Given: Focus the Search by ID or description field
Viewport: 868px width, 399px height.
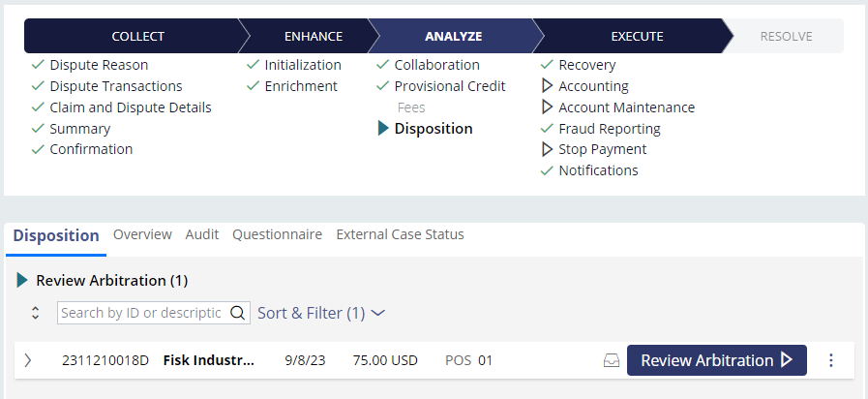Looking at the screenshot, I should tap(141, 313).
